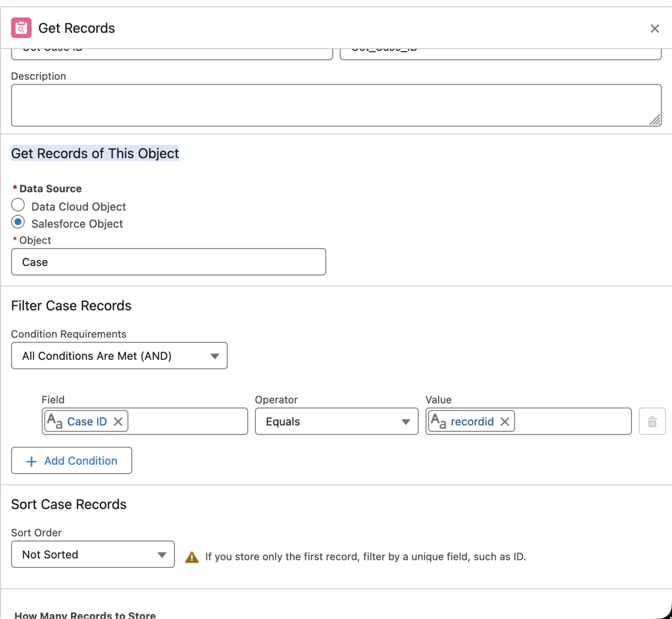The width and height of the screenshot is (672, 619).
Task: Click the Object field containing Case
Action: (x=169, y=262)
